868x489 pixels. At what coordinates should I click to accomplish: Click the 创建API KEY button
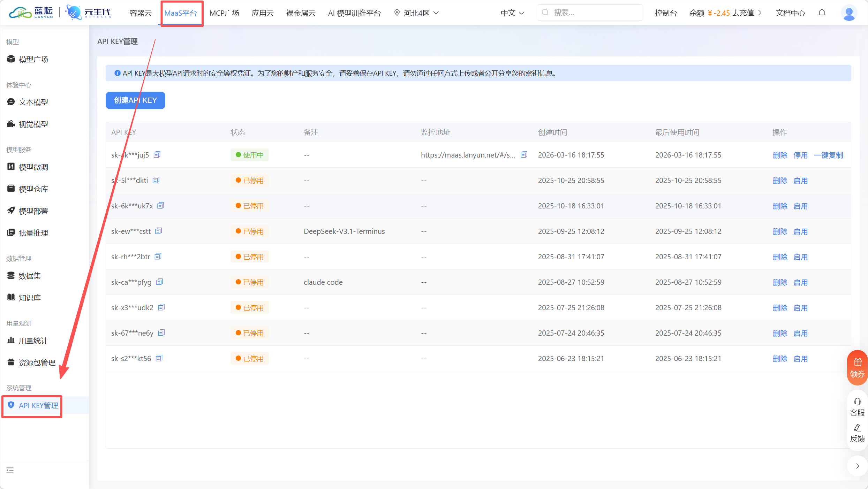pyautogui.click(x=135, y=100)
